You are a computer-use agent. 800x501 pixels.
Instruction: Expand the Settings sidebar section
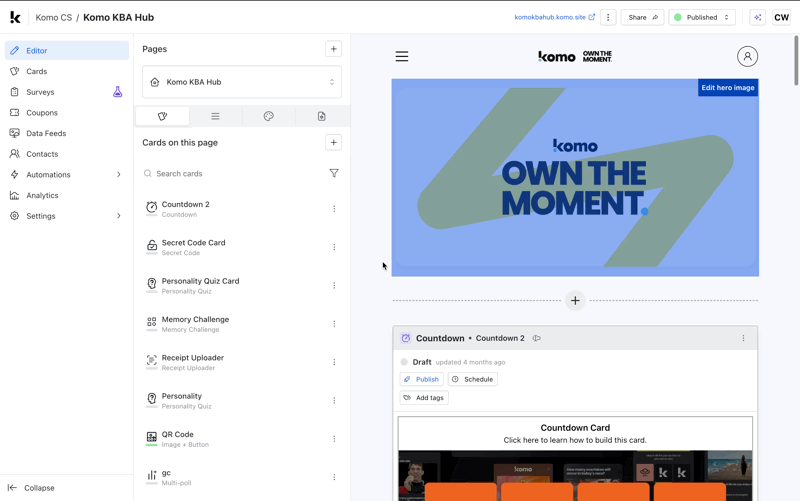pos(118,216)
